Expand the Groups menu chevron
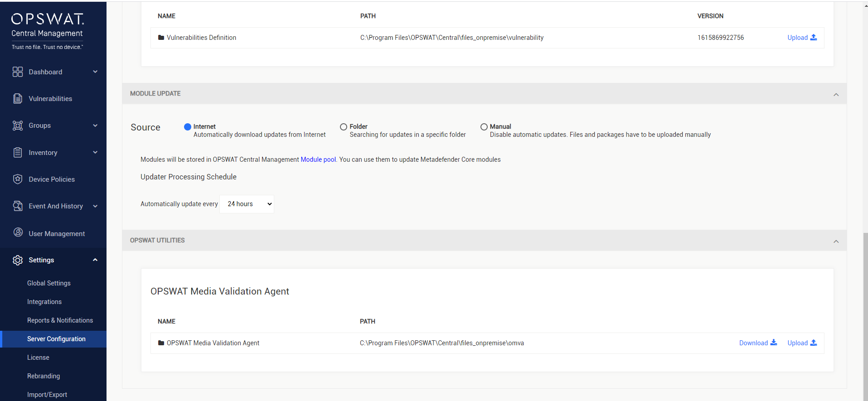868x401 pixels. pos(95,126)
